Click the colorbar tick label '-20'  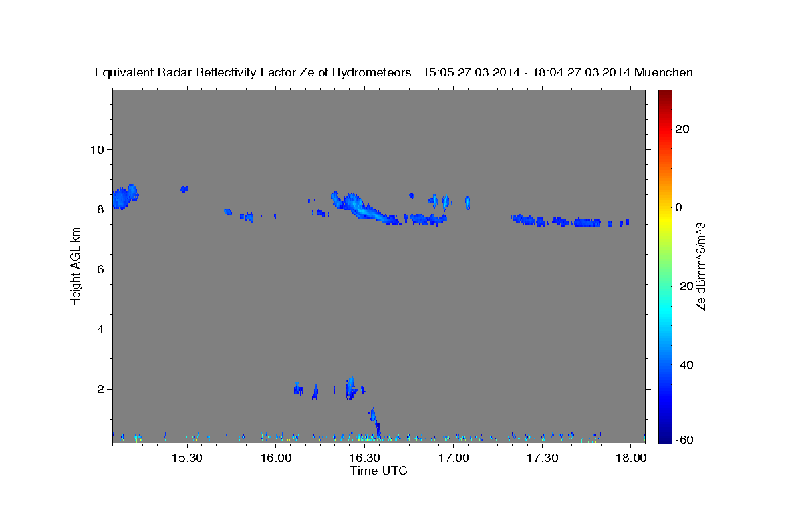(685, 286)
